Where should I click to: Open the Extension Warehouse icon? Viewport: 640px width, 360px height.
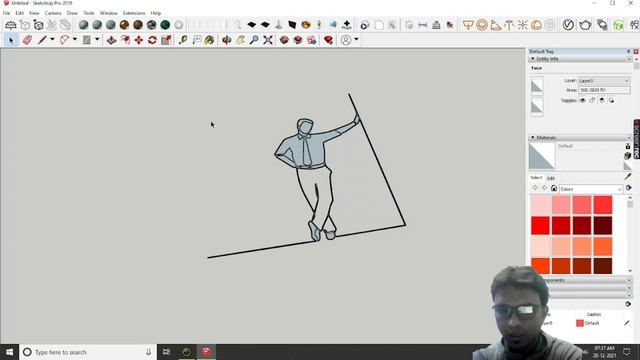pyautogui.click(x=298, y=40)
